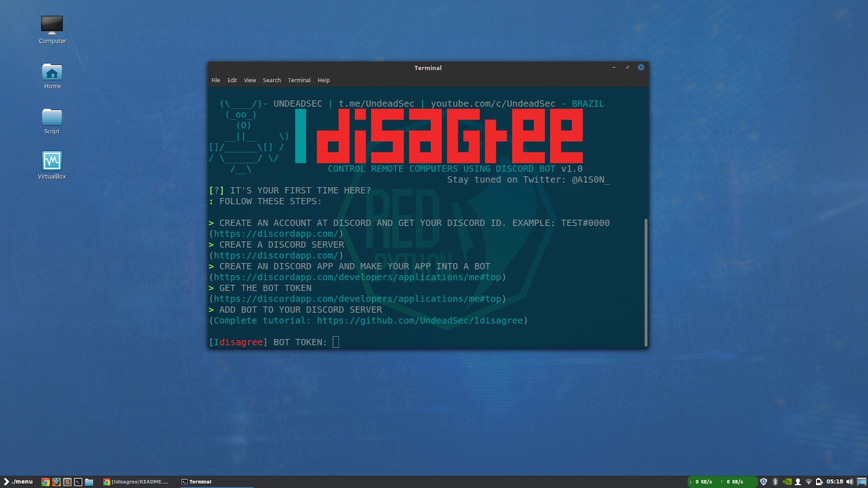Screen dimensions: 868x488
Task: Open the github.com/UndeadSec/Idisagree tutorial link
Action: [420, 320]
